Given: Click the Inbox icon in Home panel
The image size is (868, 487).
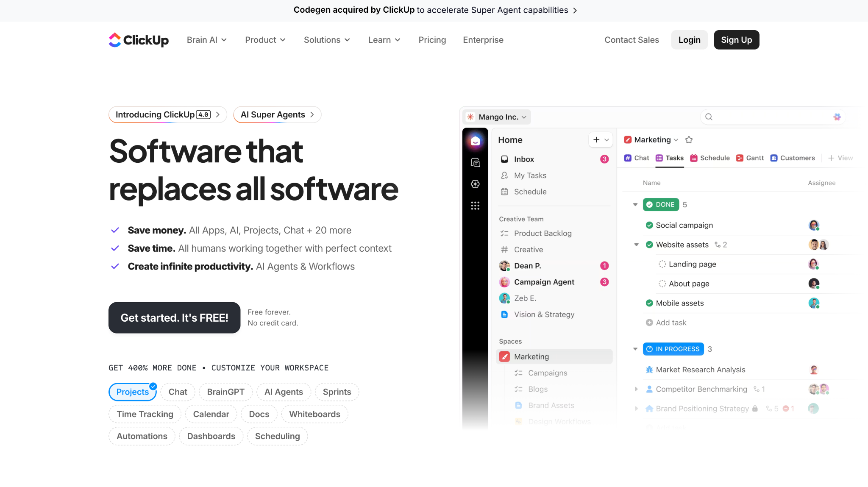Looking at the screenshot, I should (x=504, y=159).
